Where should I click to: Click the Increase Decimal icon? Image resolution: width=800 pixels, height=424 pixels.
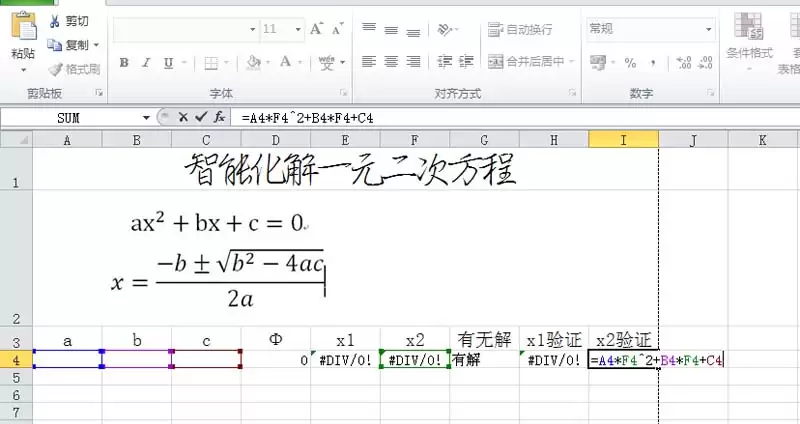point(684,63)
